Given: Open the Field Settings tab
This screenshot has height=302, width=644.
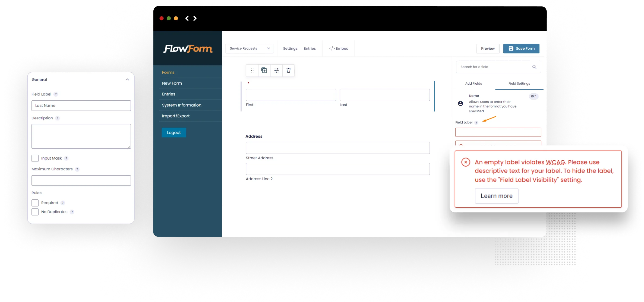Looking at the screenshot, I should click(519, 84).
